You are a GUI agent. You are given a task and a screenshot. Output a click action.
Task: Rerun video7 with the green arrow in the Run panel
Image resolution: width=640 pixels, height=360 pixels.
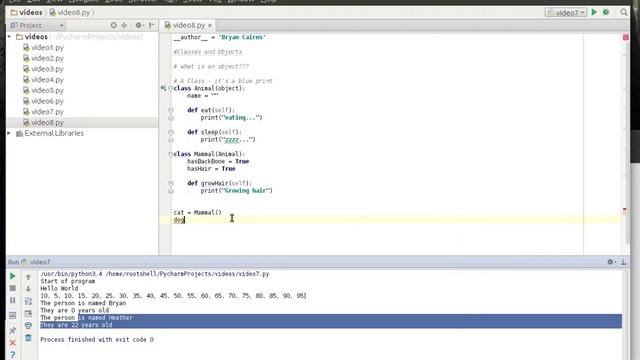click(13, 276)
